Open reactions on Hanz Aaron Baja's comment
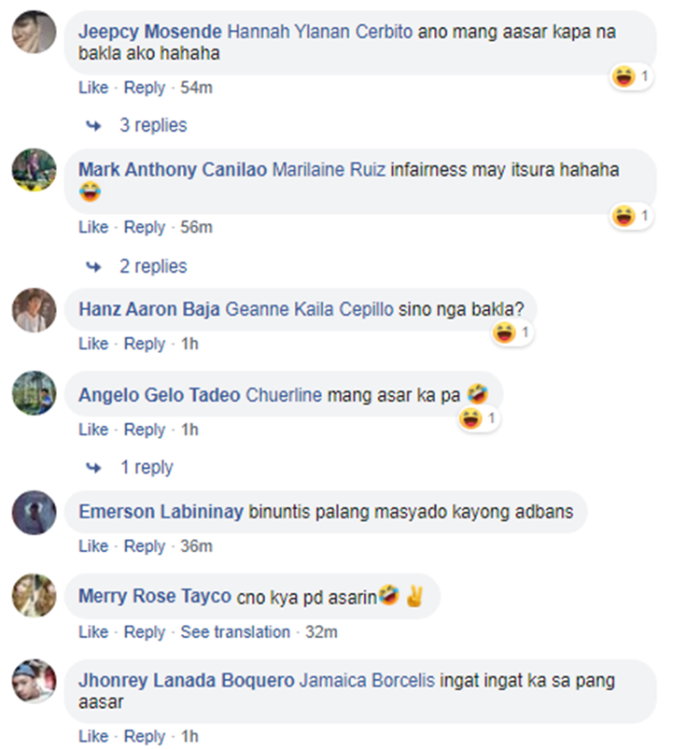 512,333
